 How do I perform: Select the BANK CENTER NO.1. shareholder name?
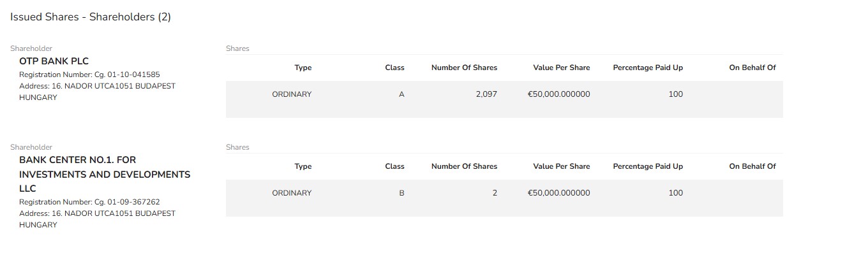click(105, 174)
